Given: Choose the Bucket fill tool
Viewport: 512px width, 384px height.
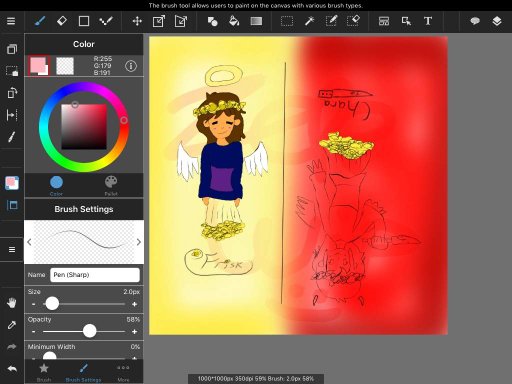Looking at the screenshot, I should [234, 21].
